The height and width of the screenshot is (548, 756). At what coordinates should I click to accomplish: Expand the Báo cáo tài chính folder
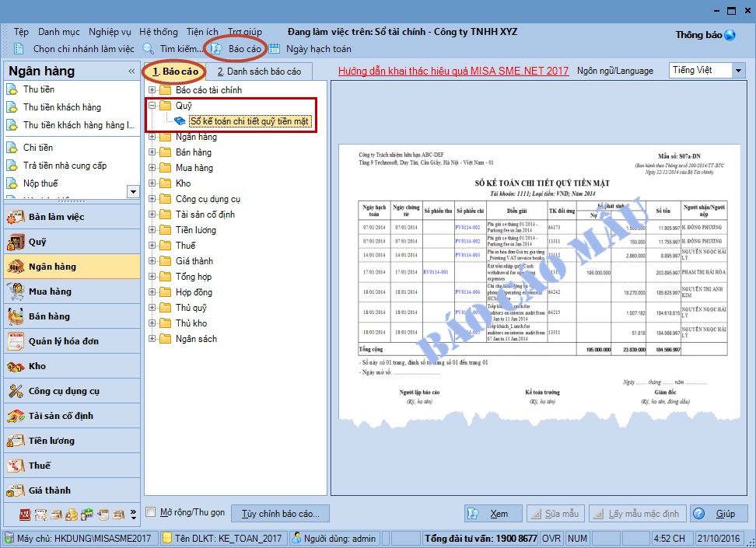coord(152,90)
